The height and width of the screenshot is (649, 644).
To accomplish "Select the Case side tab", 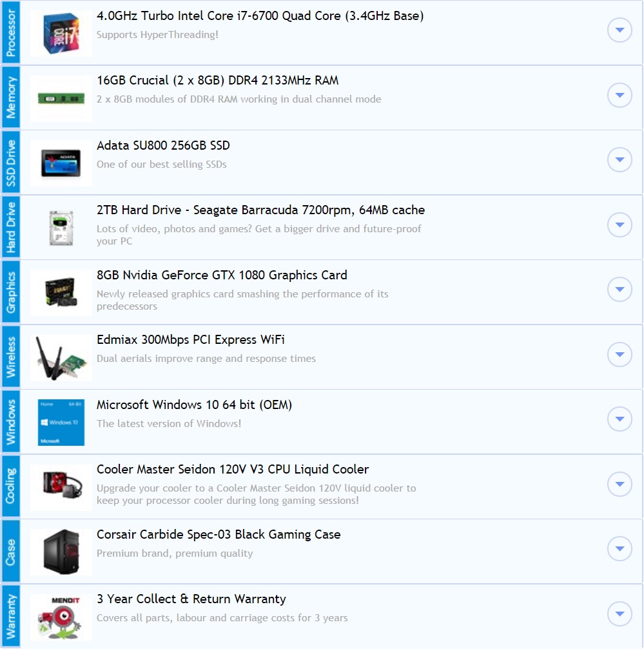I will point(10,552).
